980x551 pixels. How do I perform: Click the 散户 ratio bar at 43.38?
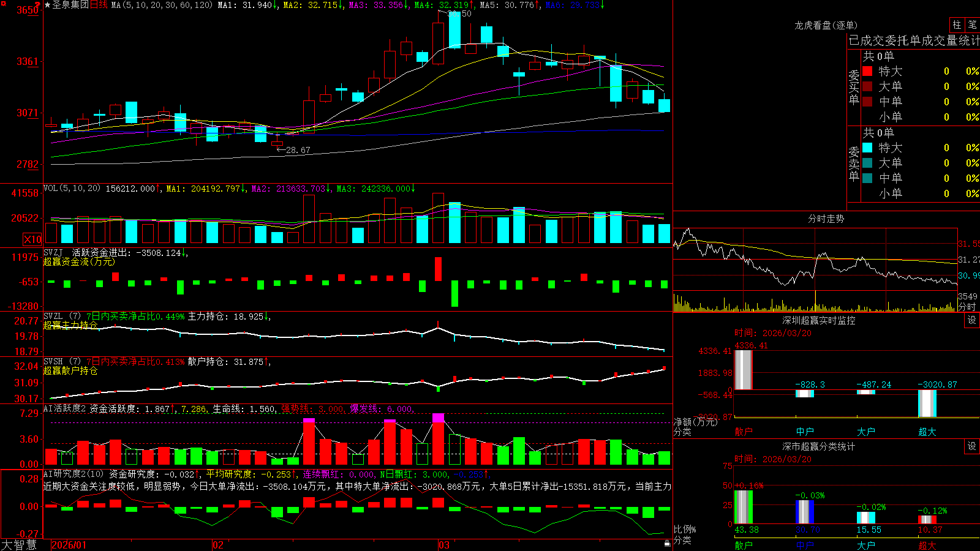pos(743,507)
